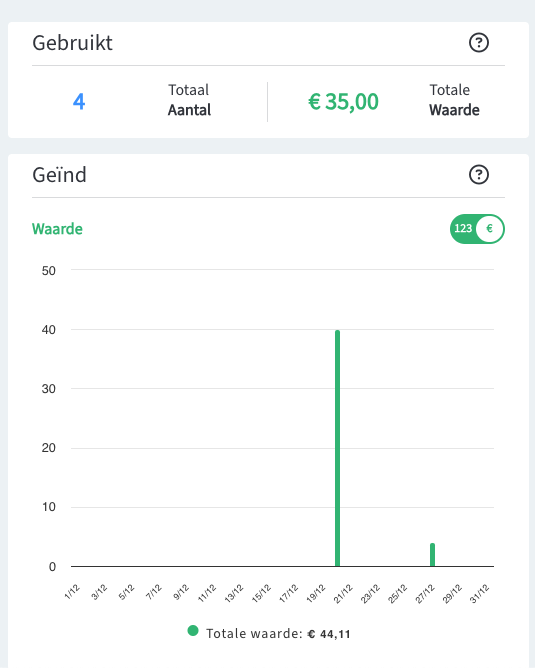The height and width of the screenshot is (668, 535).
Task: Open help icon in Gebruikt card
Action: pyautogui.click(x=479, y=43)
